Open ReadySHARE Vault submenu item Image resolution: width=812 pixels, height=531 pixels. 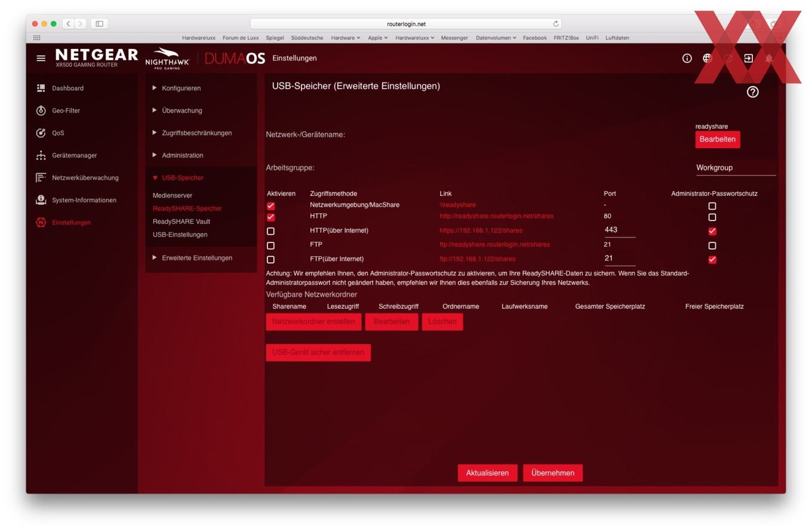tap(182, 222)
